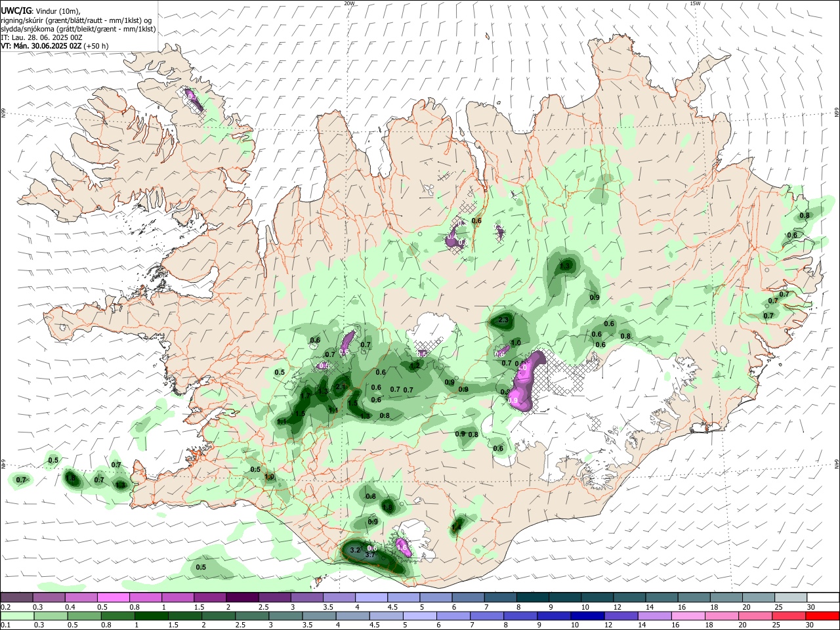Click the 'rigning/skúrir' rain legend description line

click(x=77, y=20)
